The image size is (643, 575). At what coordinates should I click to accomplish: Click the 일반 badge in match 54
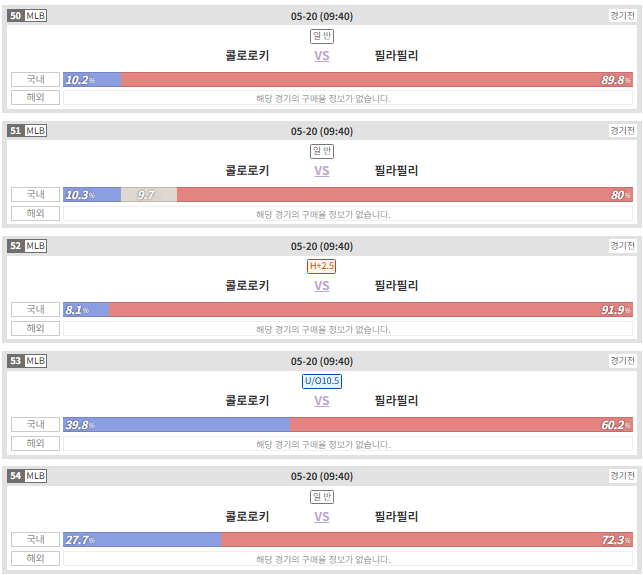pyautogui.click(x=322, y=497)
